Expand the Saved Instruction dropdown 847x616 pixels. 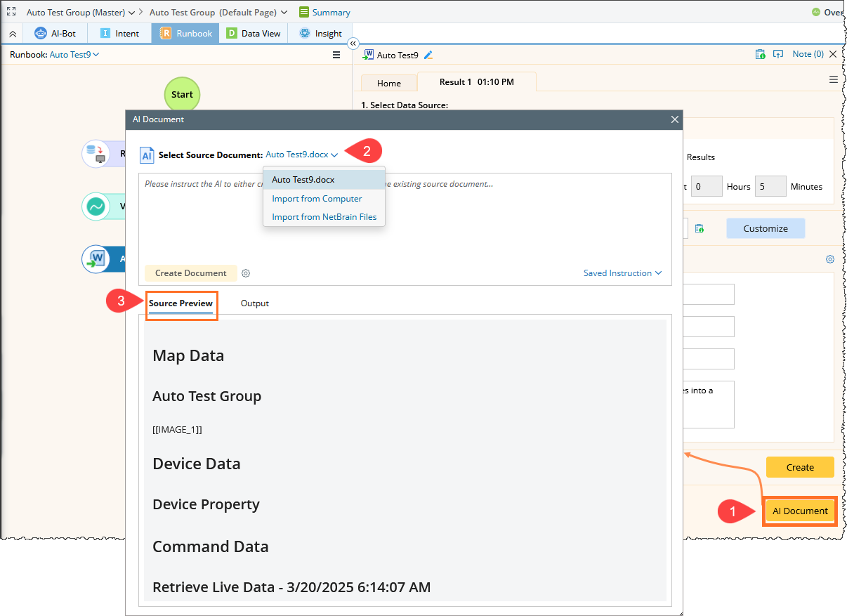[x=622, y=273]
